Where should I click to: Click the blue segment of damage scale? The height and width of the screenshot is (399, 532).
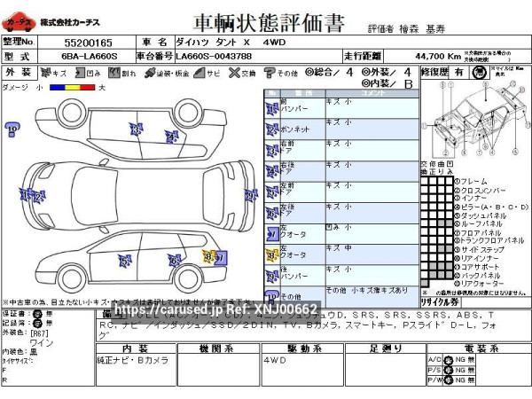[x=57, y=88]
